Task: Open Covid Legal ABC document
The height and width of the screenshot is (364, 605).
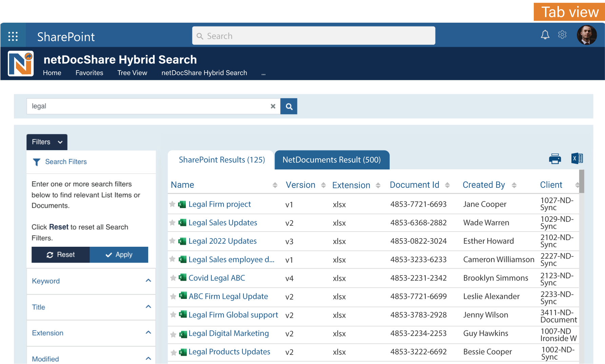Action: pyautogui.click(x=217, y=278)
